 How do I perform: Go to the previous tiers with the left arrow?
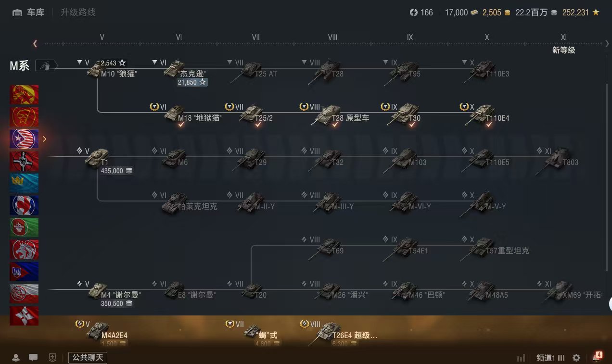pyautogui.click(x=35, y=44)
